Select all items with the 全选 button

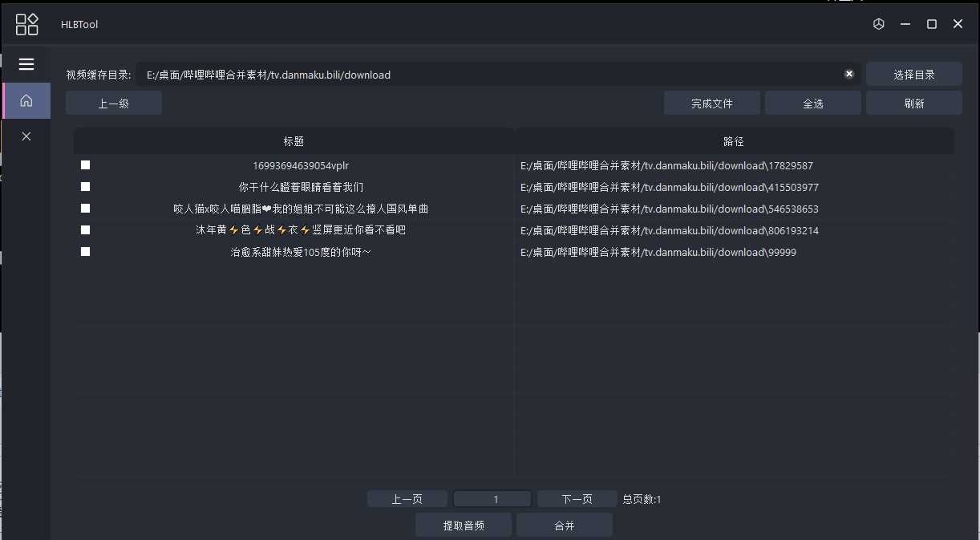click(x=812, y=102)
